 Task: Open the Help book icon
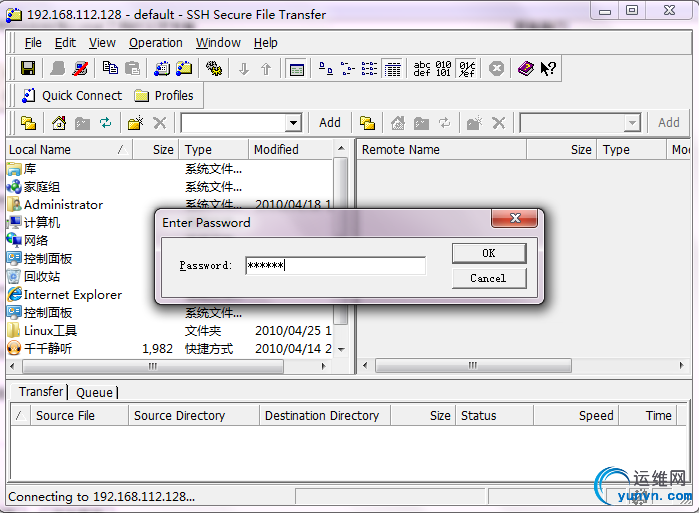(x=526, y=69)
